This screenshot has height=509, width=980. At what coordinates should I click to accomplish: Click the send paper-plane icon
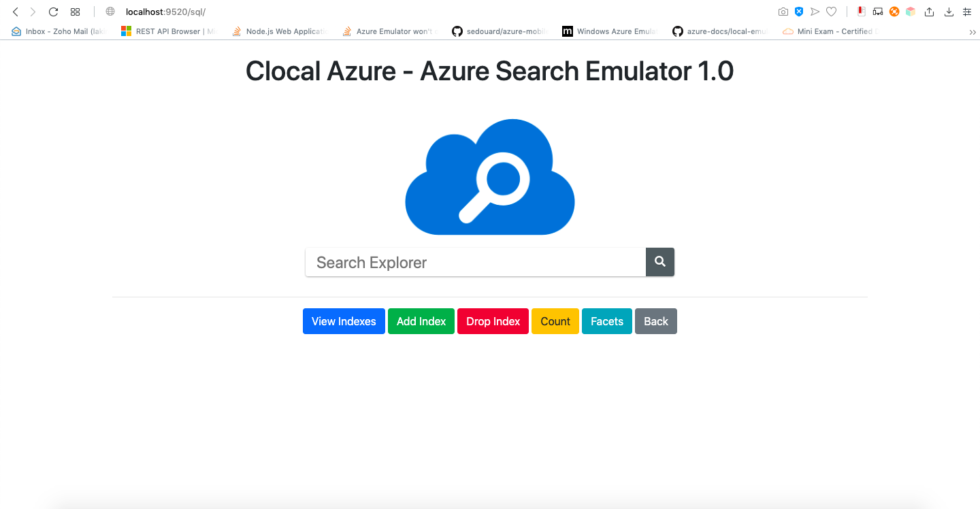pyautogui.click(x=815, y=12)
